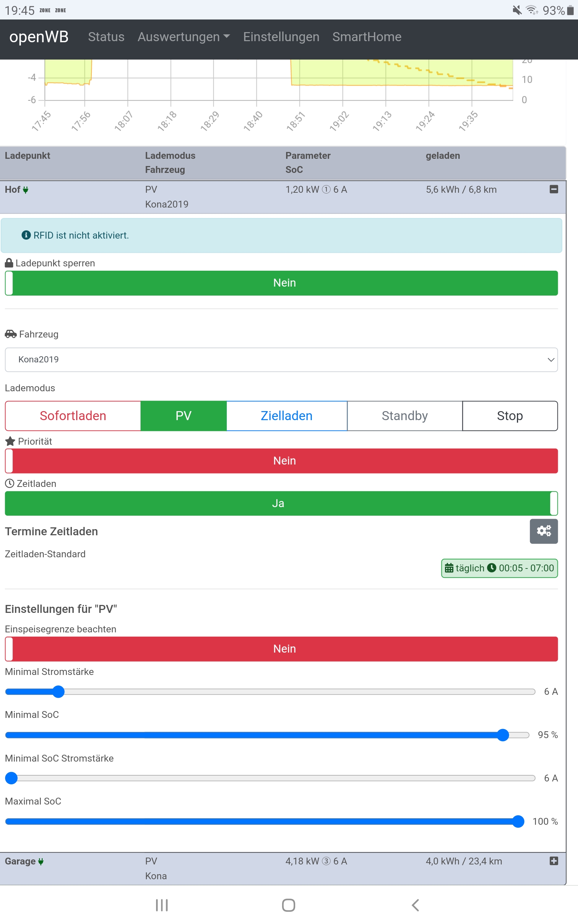Toggle the Priorität switch
The height and width of the screenshot is (924, 578).
pos(281,461)
